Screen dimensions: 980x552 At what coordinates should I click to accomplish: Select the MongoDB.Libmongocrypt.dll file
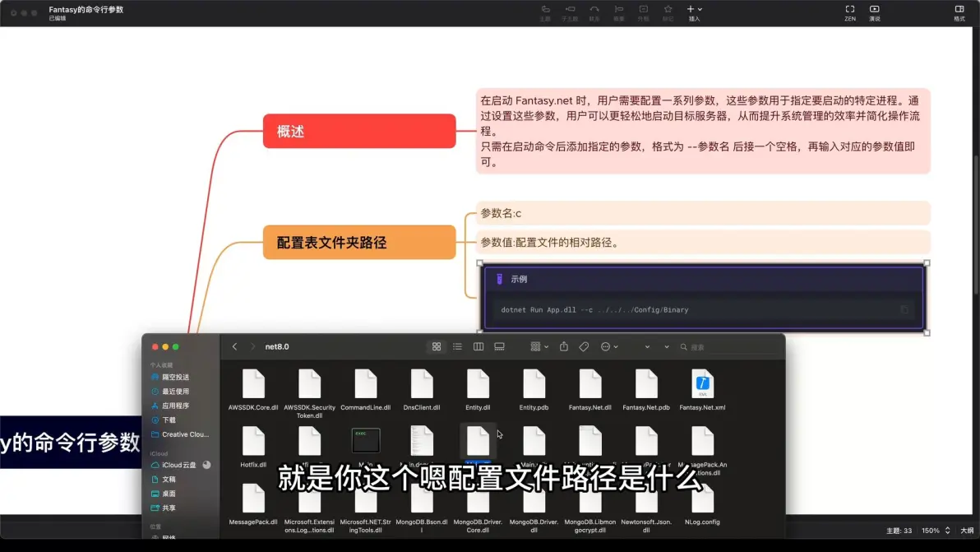(590, 508)
